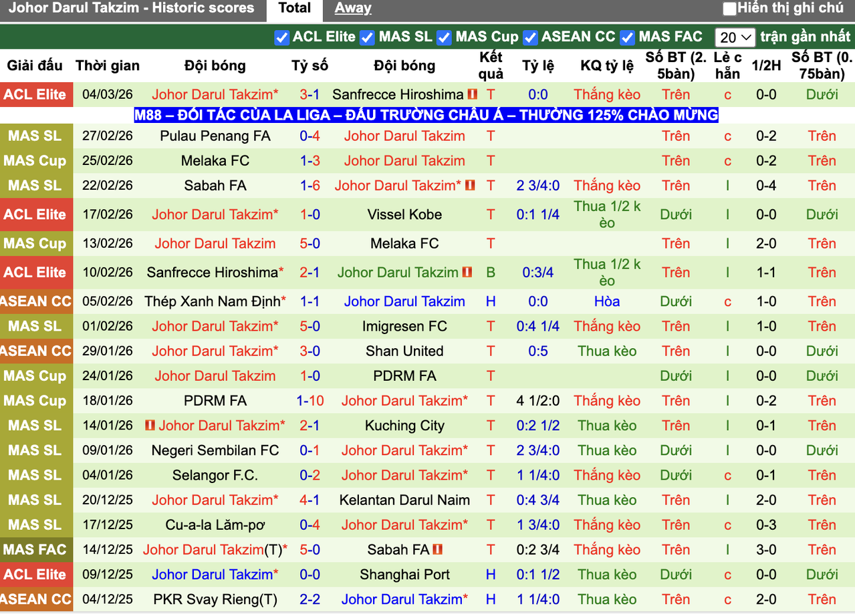The image size is (855, 616).
Task: Click the 0-4 score at Pulau Penang FA
Action: (310, 136)
